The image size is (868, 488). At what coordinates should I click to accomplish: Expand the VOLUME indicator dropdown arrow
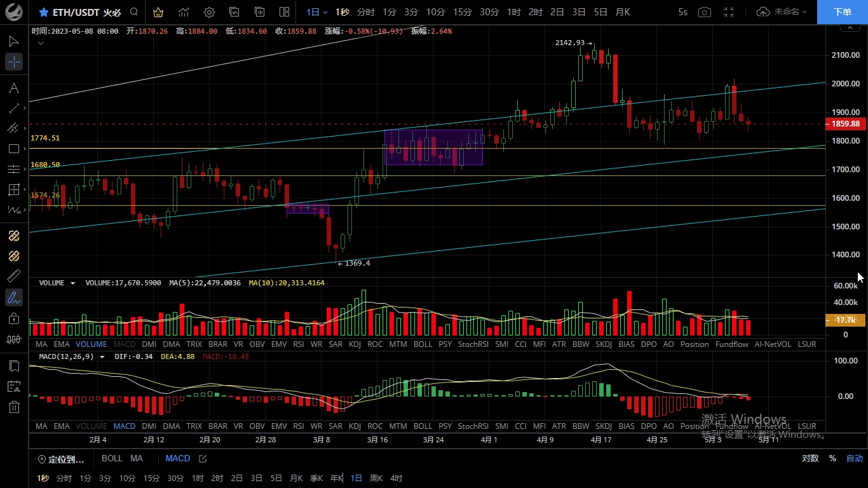coord(72,283)
